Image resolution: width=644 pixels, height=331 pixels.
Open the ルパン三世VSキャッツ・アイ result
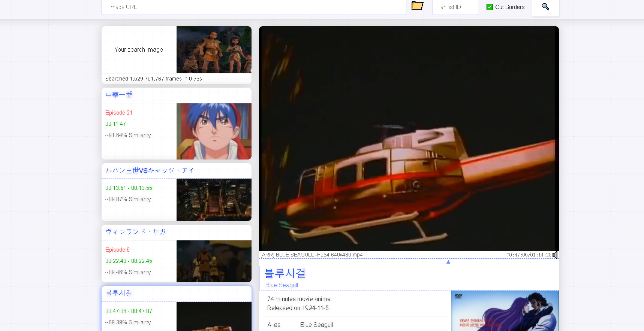pos(150,171)
